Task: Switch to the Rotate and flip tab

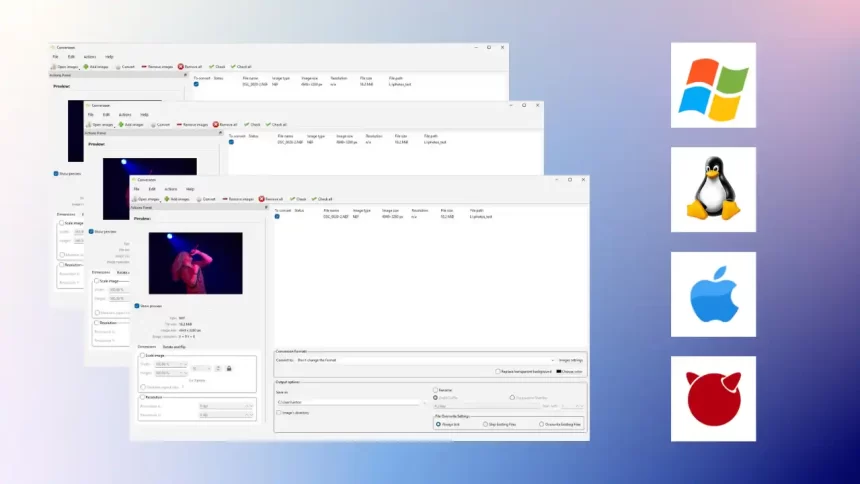Action: point(176,346)
